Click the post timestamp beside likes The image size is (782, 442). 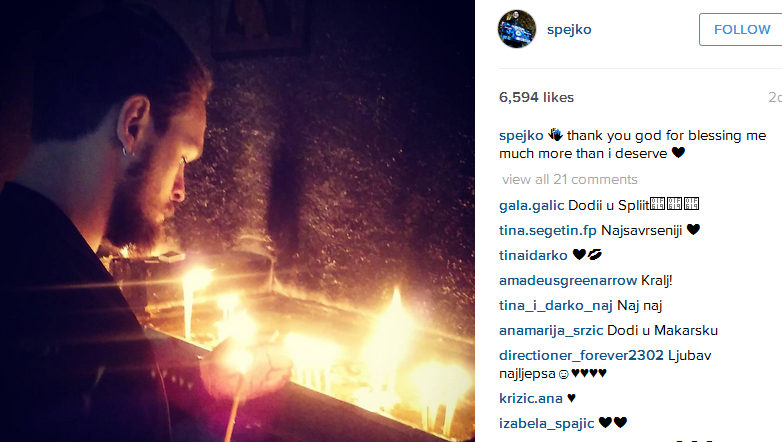(775, 97)
